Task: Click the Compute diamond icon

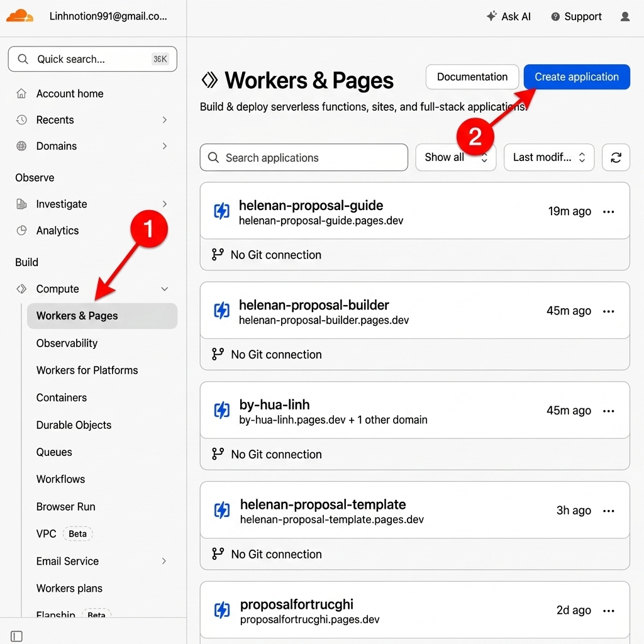Action: point(21,289)
